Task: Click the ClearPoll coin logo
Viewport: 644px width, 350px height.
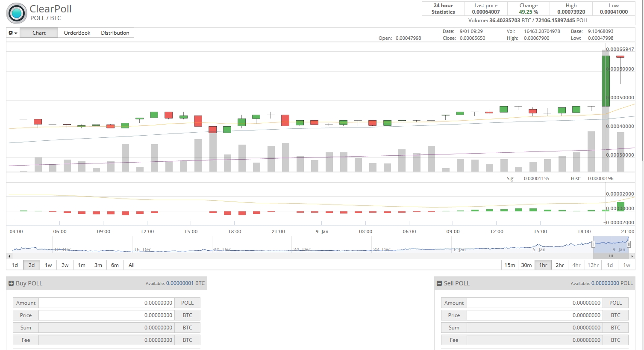Action: coord(17,13)
